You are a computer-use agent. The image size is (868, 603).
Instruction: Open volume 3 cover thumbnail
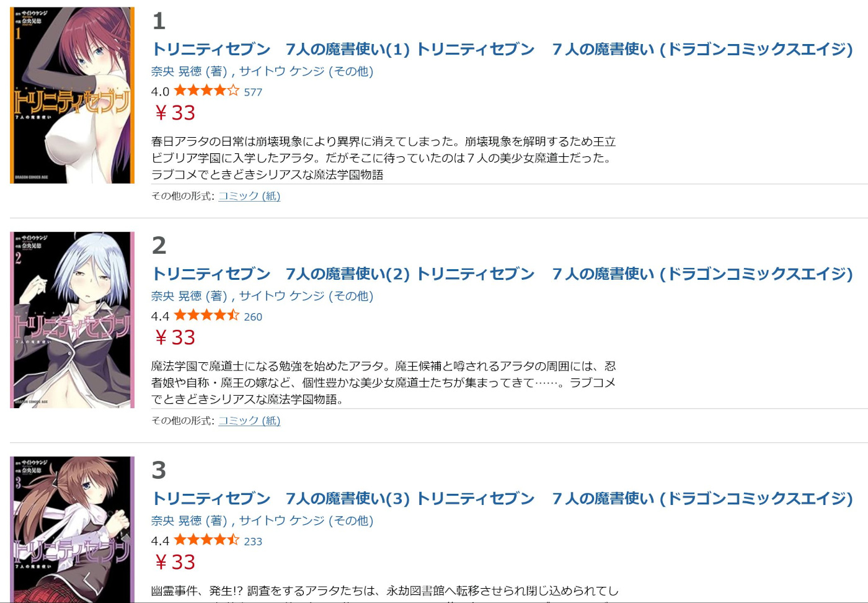pos(72,529)
